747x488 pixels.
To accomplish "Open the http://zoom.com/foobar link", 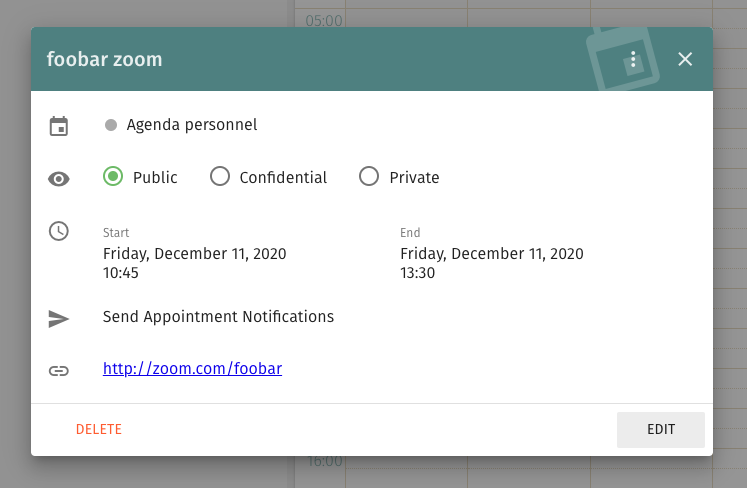I will (192, 369).
